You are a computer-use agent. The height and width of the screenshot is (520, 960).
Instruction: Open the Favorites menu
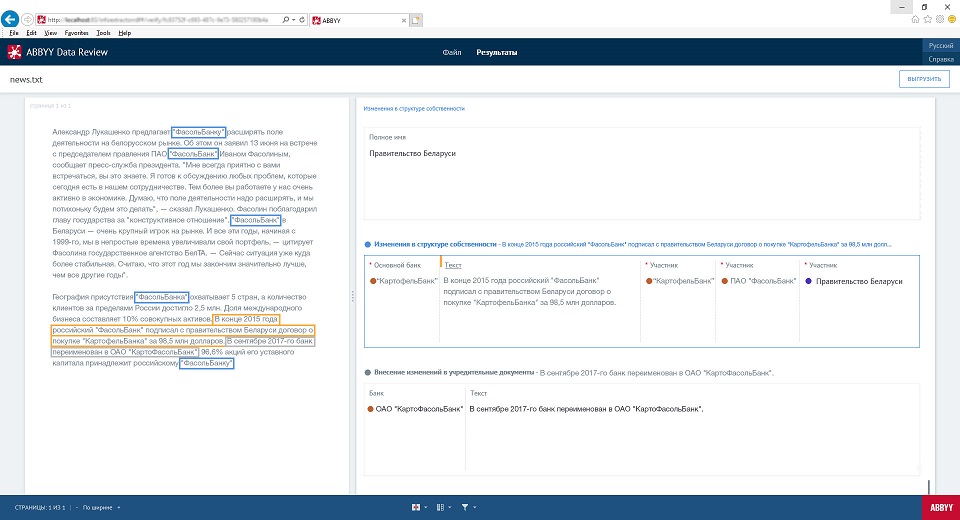[x=77, y=33]
